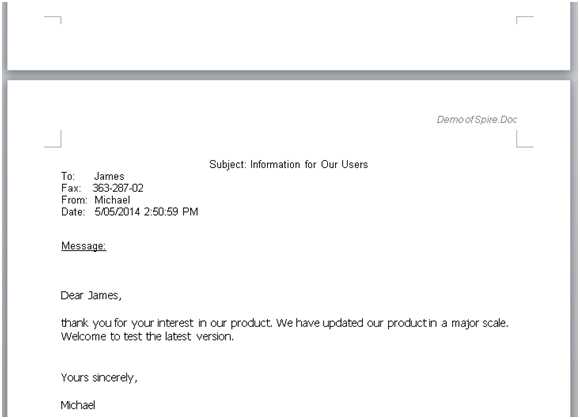This screenshot has height=419, width=580.
Task: Click the 'From:' field label
Action: click(x=74, y=200)
